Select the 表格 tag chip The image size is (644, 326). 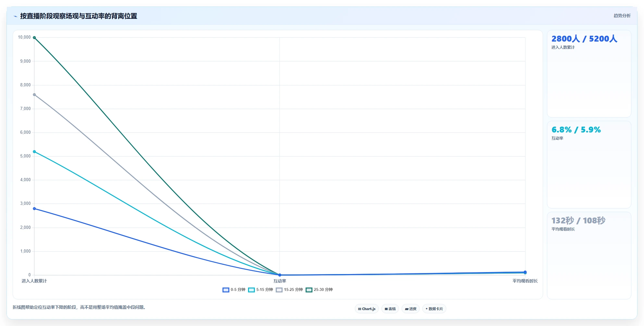tap(390, 309)
